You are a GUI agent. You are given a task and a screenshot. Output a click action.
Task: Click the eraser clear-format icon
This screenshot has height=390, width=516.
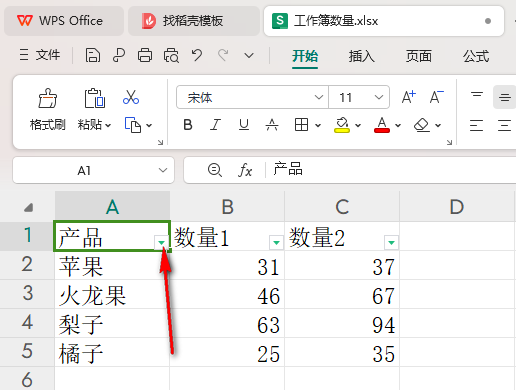(x=422, y=125)
